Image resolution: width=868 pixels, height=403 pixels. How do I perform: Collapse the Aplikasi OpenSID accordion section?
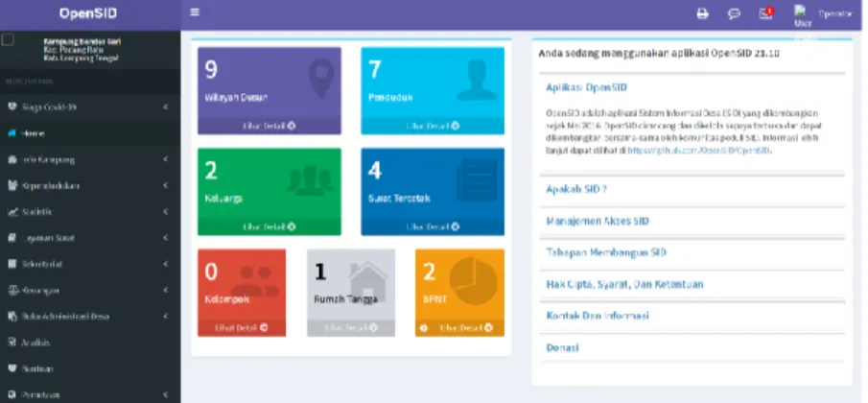tap(586, 87)
